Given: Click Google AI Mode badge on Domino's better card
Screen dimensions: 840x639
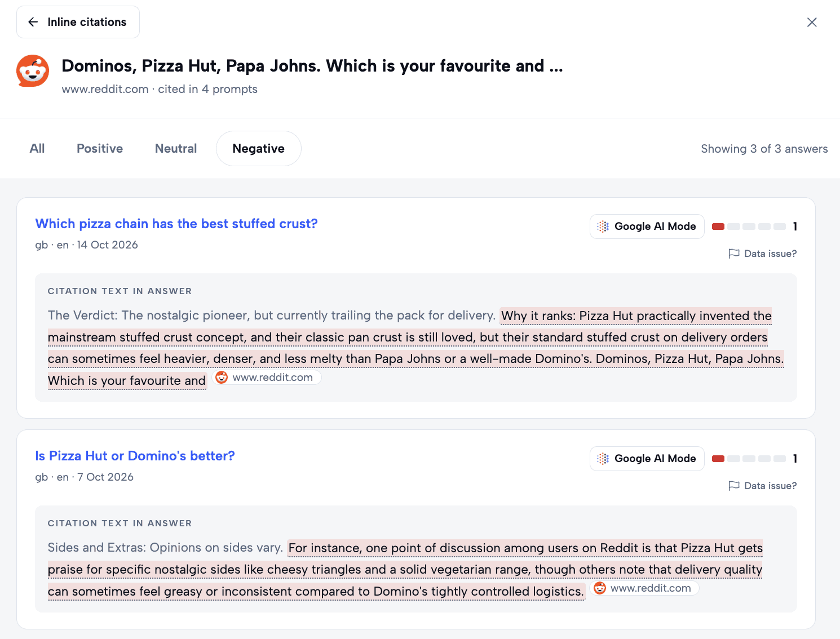Looking at the screenshot, I should point(647,459).
